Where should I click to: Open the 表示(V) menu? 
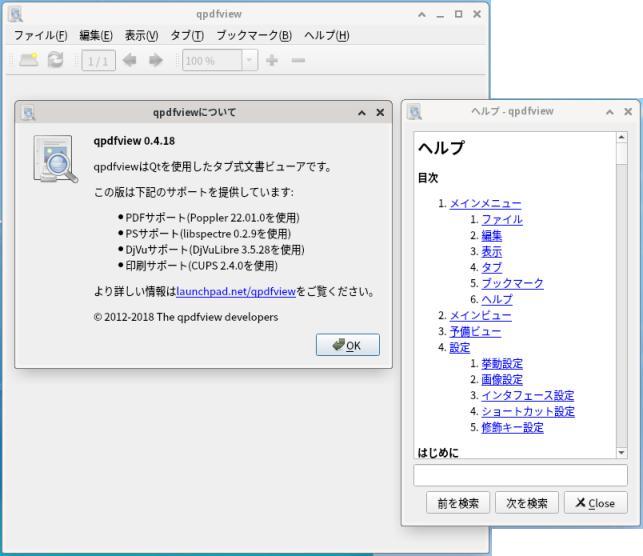click(x=141, y=36)
